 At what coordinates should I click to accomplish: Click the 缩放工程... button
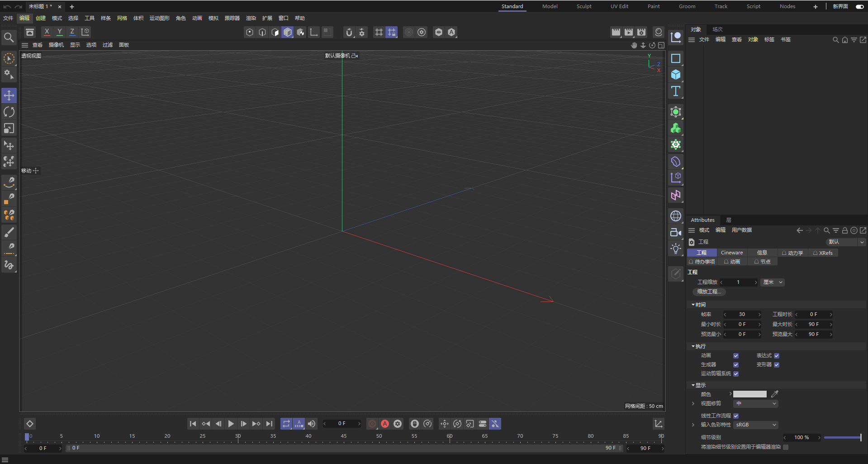[709, 292]
